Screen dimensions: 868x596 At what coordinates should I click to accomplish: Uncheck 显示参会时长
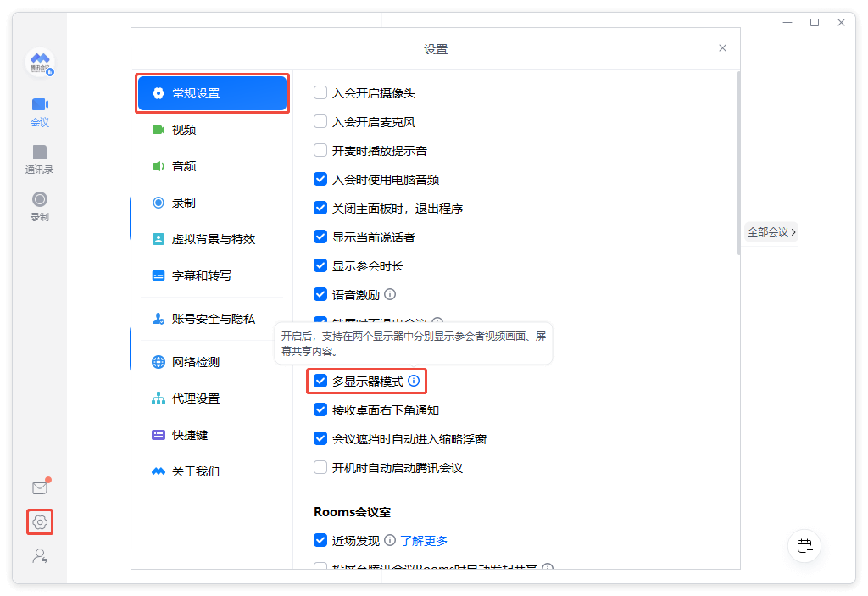(320, 265)
